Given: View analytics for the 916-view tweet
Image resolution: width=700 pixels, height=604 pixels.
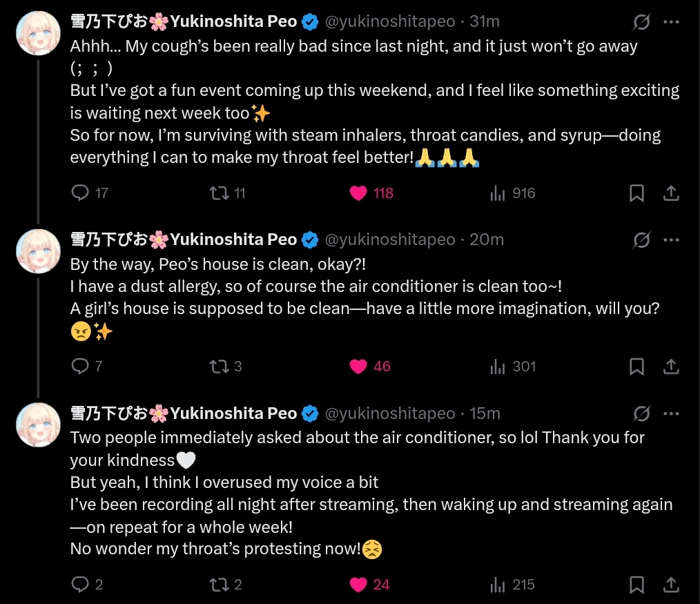Looking at the screenshot, I should [498, 193].
